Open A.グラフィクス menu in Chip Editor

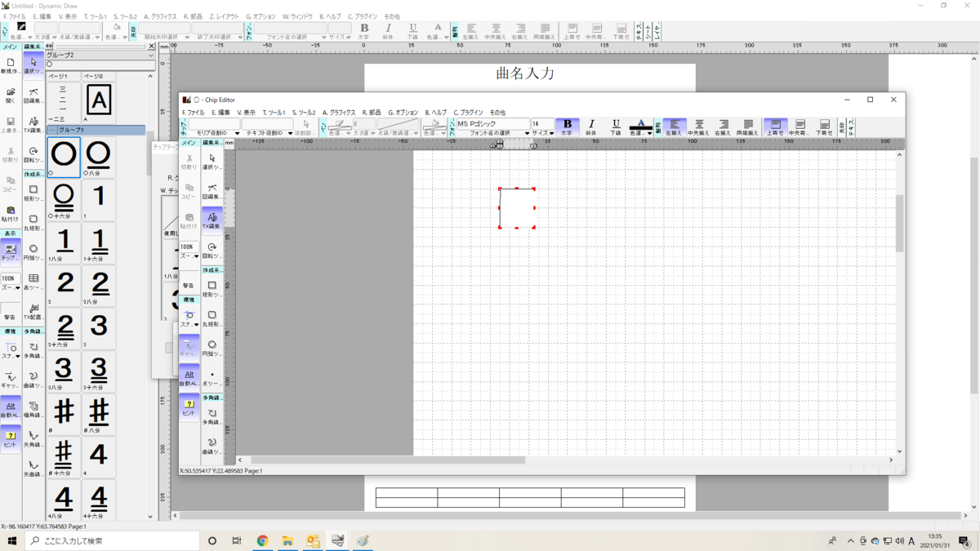coord(339,112)
